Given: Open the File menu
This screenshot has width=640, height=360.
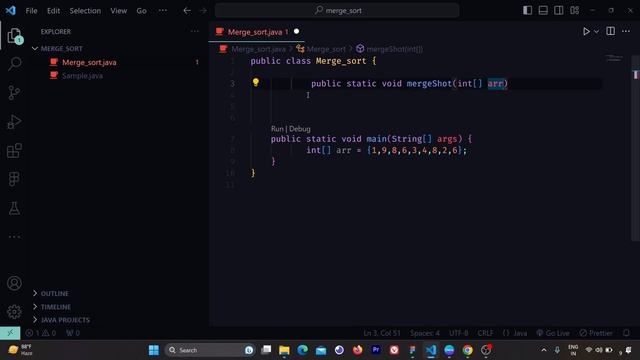Looking at the screenshot, I should [31, 11].
